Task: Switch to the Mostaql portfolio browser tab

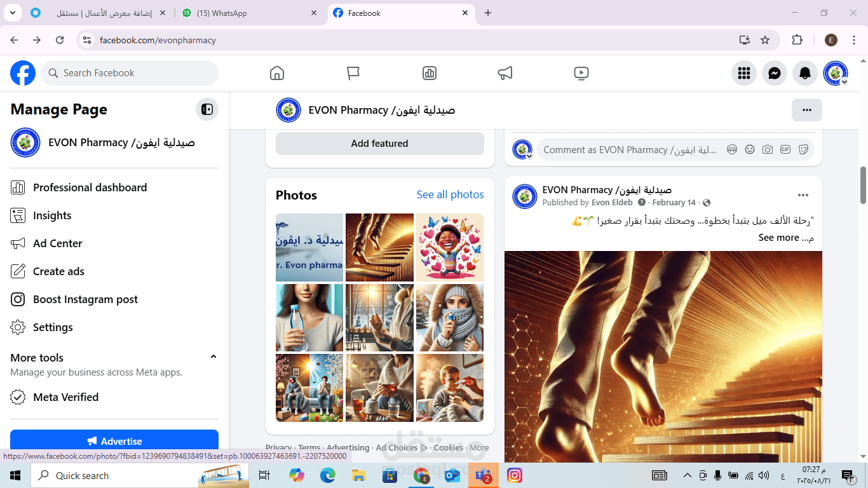Action: point(98,13)
